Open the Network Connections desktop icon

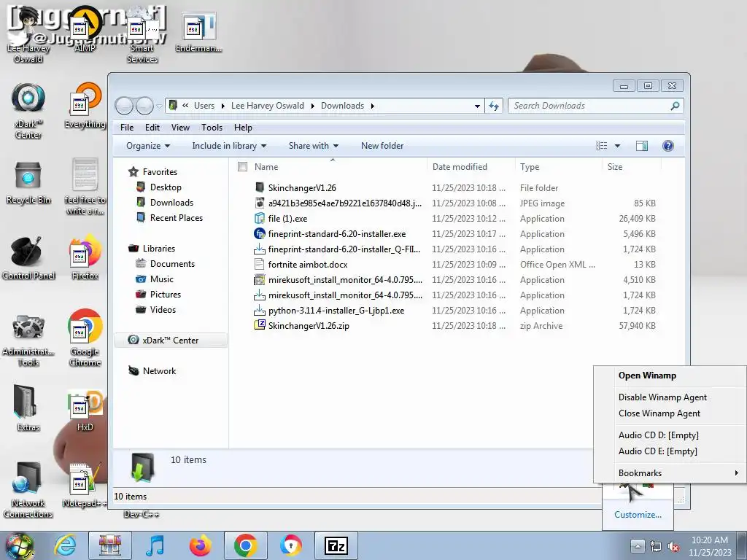click(28, 491)
